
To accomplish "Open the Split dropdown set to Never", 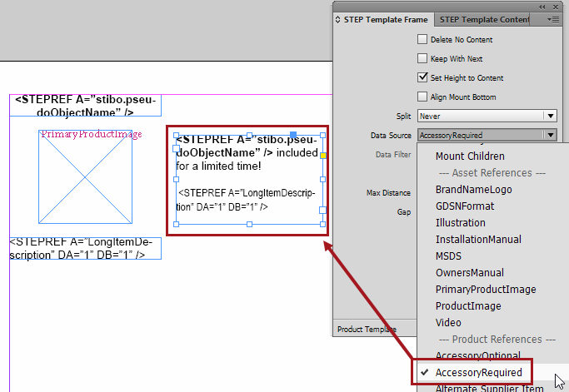I will pyautogui.click(x=487, y=116).
